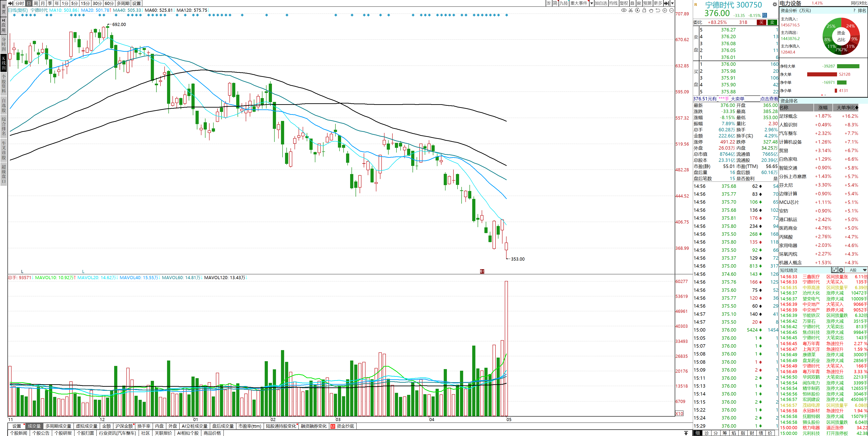
Task: Click the lock icon in chart toolbar
Action: 644,10
